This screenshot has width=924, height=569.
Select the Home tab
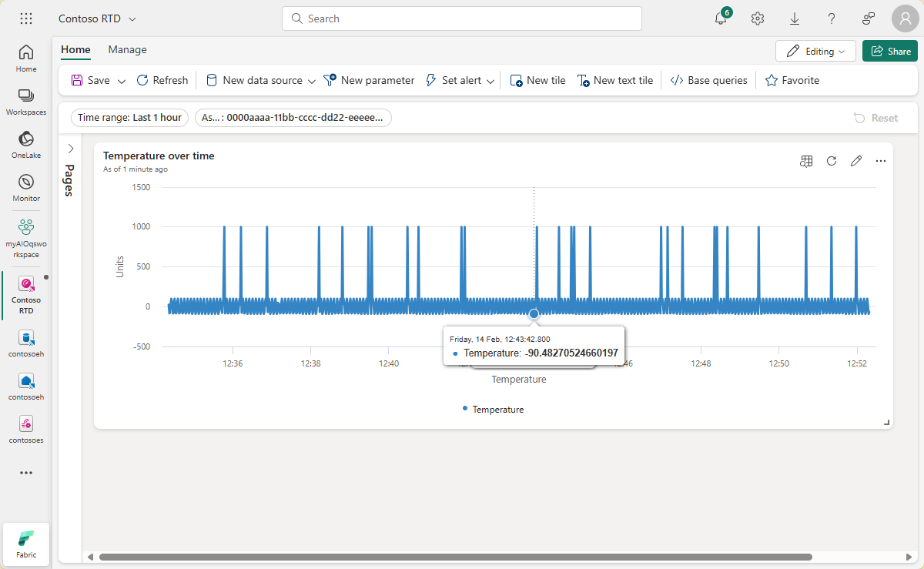tap(75, 49)
